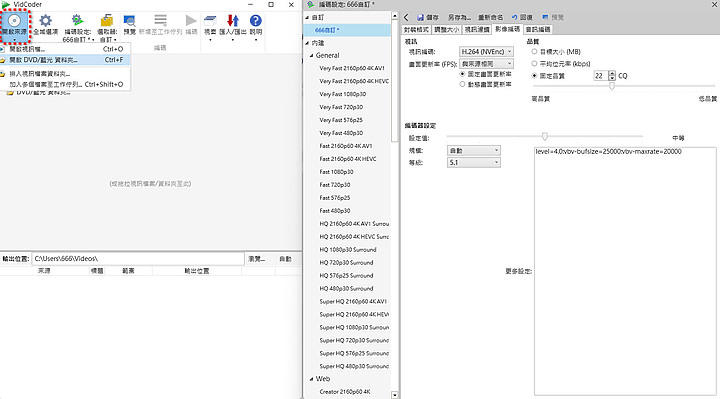
Task: Click the 開啟來源 disc icon button
Action: [x=15, y=26]
